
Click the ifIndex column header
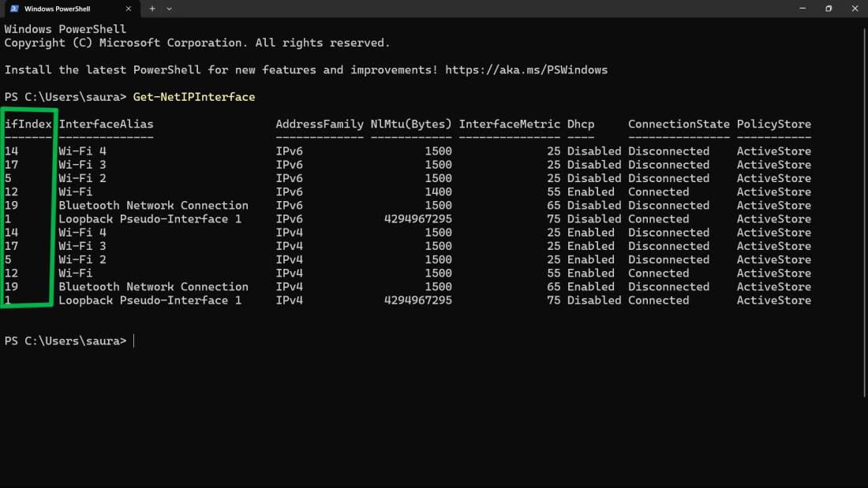point(28,124)
